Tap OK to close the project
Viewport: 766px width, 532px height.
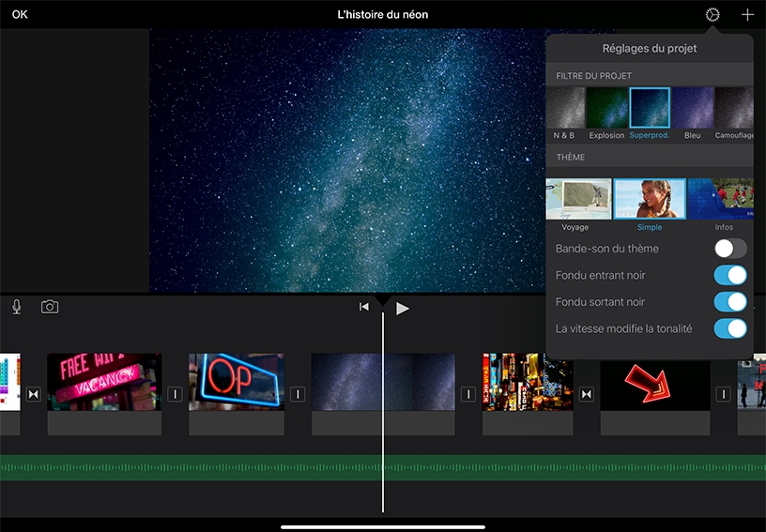coord(20,15)
